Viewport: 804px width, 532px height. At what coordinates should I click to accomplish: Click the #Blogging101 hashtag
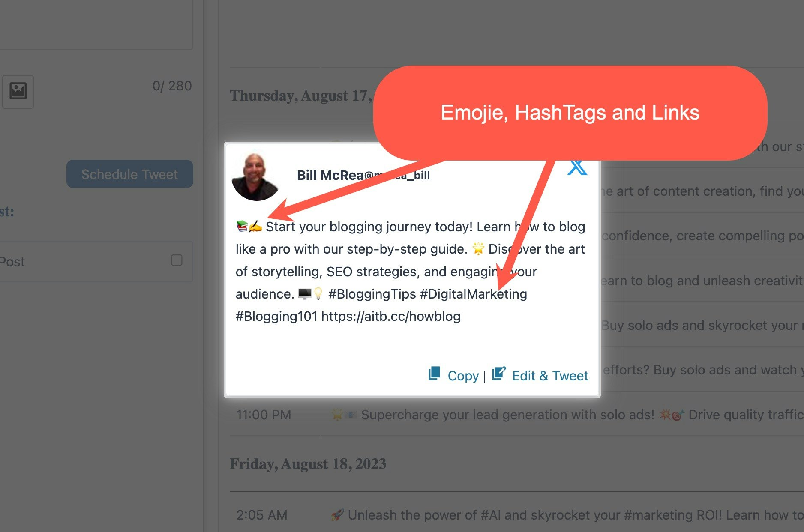[x=276, y=317]
